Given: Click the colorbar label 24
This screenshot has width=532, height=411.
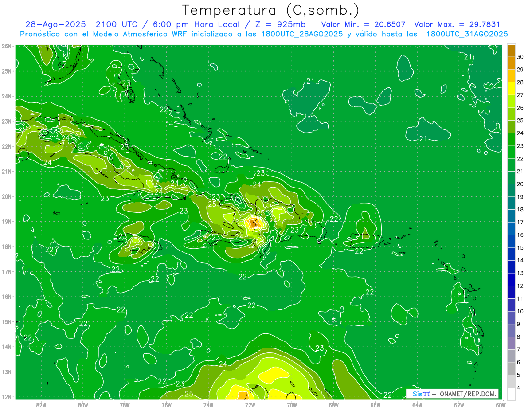Looking at the screenshot, I should (x=520, y=133).
